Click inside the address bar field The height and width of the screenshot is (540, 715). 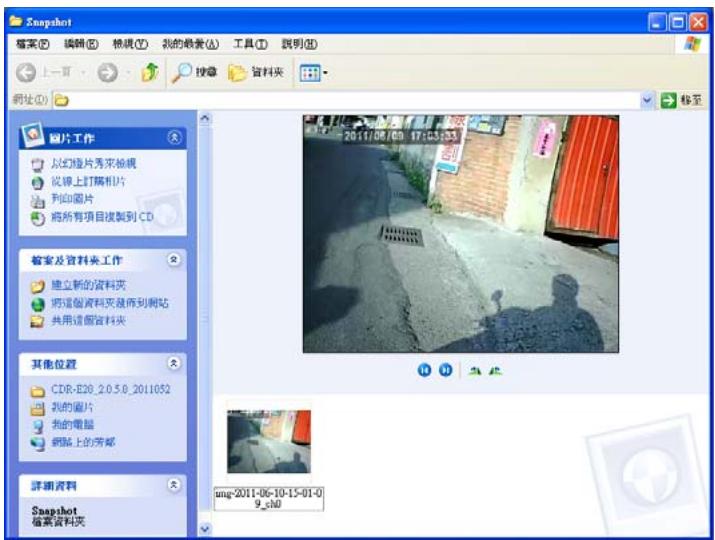[x=347, y=100]
